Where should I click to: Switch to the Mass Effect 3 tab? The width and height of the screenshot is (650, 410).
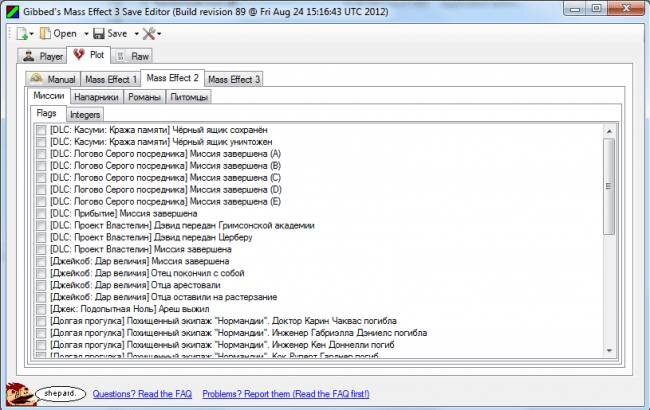pos(234,79)
